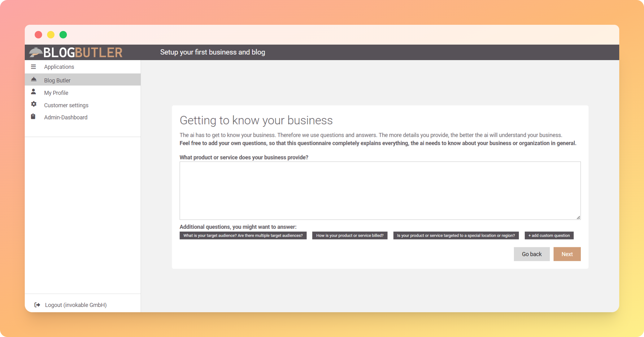Expand the Applications sidebar label
The height and width of the screenshot is (337, 644).
[x=59, y=67]
